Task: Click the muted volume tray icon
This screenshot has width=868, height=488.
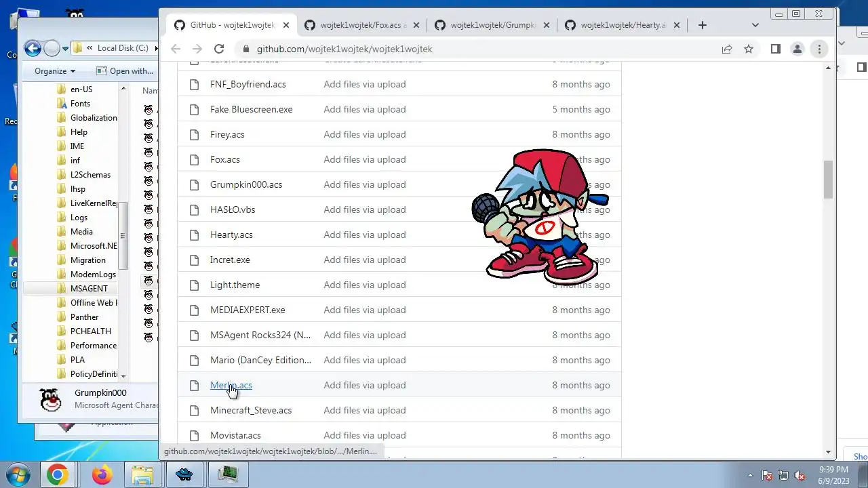Action: pyautogui.click(x=800, y=475)
